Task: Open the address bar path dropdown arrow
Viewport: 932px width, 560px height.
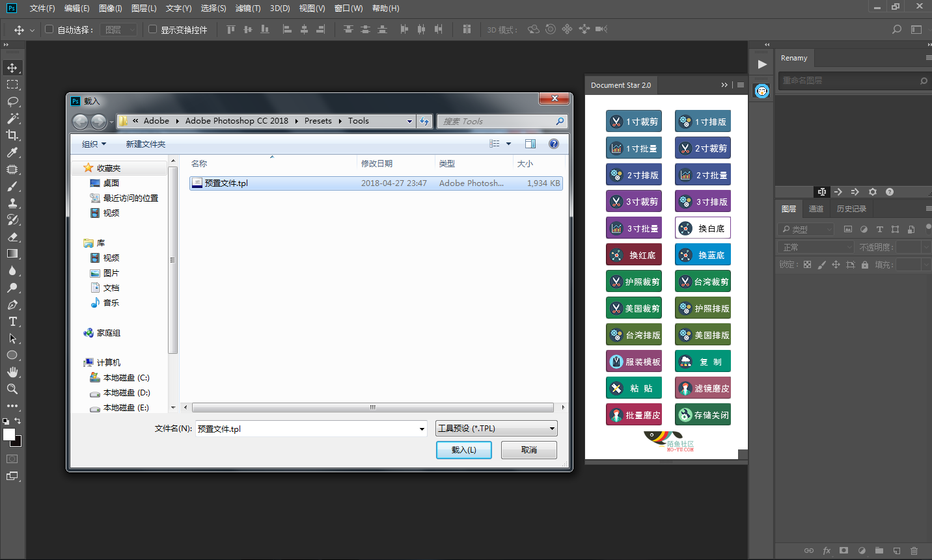Action: pos(410,122)
